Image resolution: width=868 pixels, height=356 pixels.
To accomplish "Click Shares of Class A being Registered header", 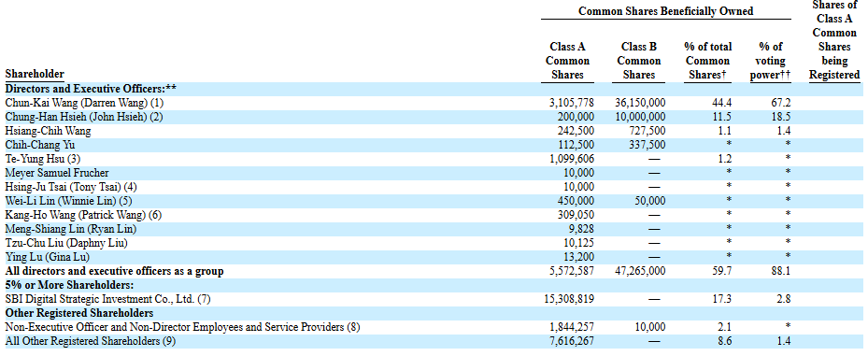I will [834, 40].
